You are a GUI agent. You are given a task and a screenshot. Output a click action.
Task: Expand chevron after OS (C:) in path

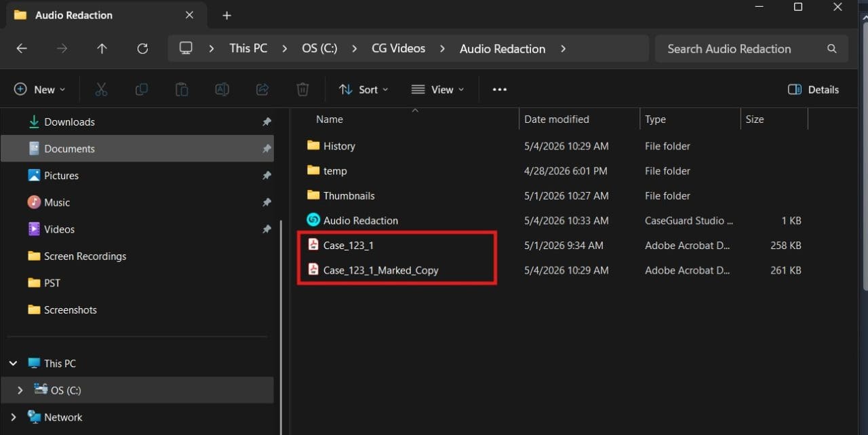click(x=355, y=49)
